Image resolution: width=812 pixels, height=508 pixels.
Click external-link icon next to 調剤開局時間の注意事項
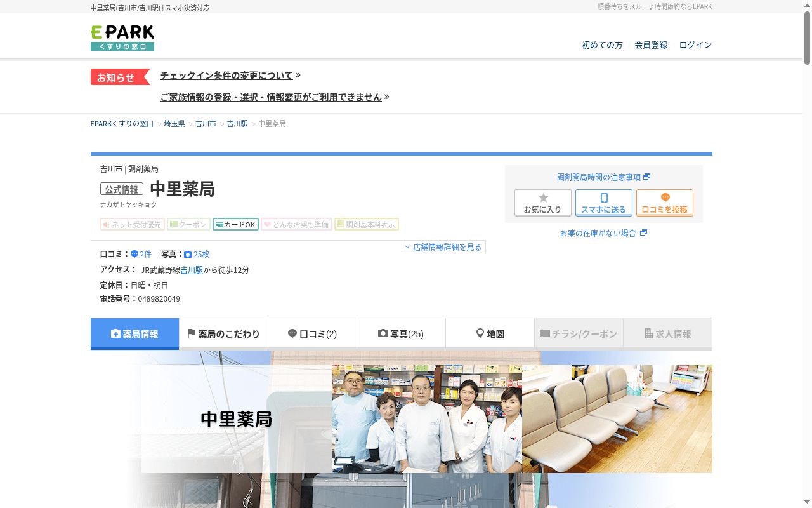coord(647,177)
